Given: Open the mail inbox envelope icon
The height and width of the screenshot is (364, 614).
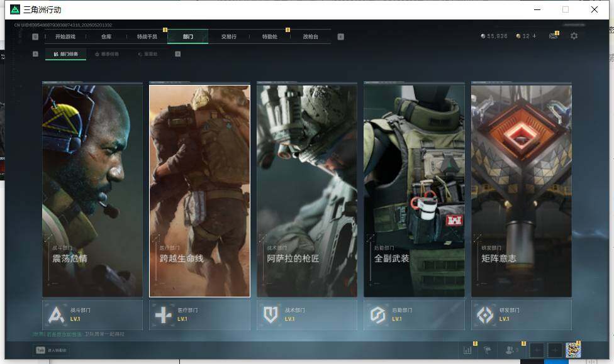Looking at the screenshot, I should tap(554, 36).
